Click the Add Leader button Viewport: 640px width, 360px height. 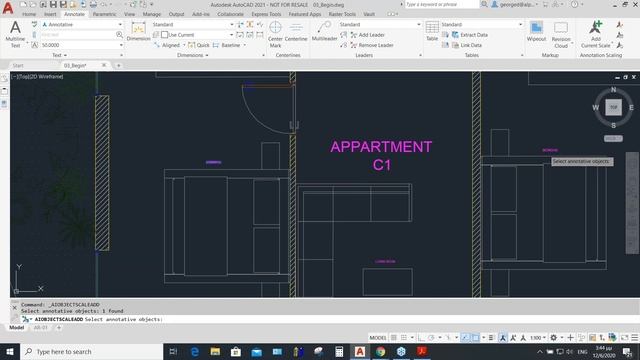(367, 35)
